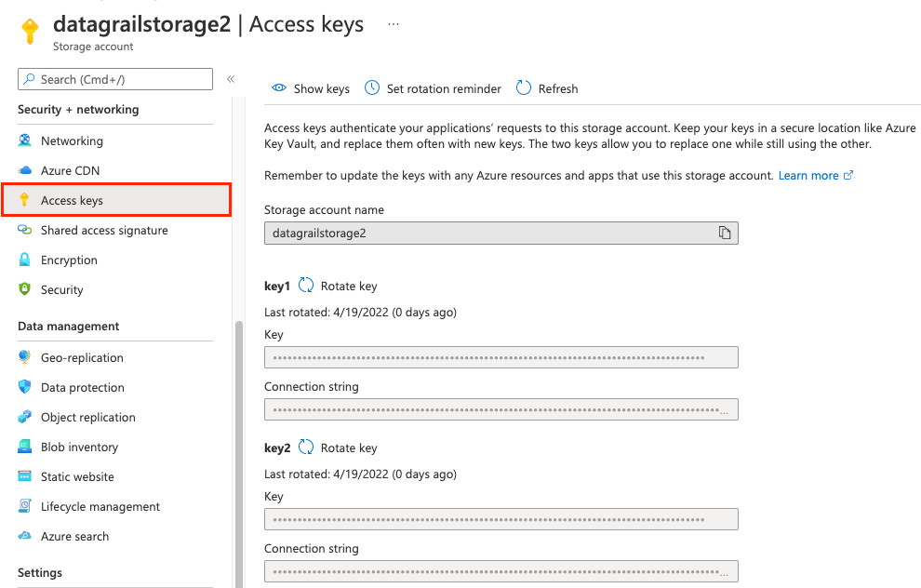Click key1 Rotate key label
Viewport: 921px width, 588px height.
pyautogui.click(x=349, y=286)
